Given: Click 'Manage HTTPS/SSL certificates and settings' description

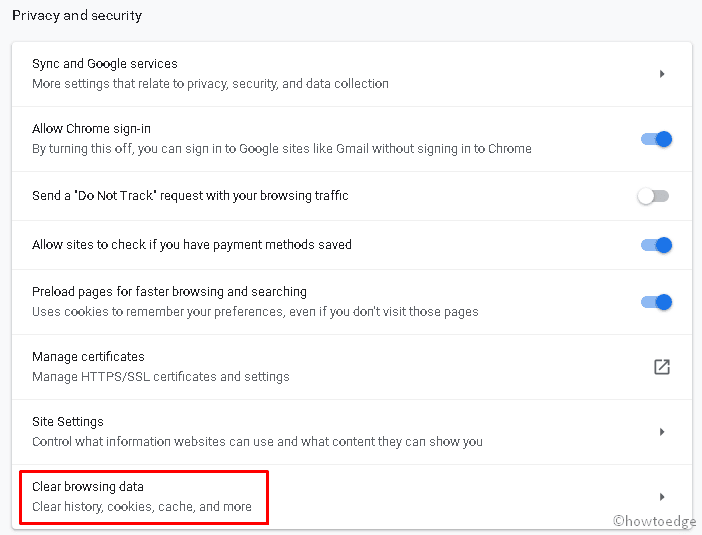Looking at the screenshot, I should point(161,377).
